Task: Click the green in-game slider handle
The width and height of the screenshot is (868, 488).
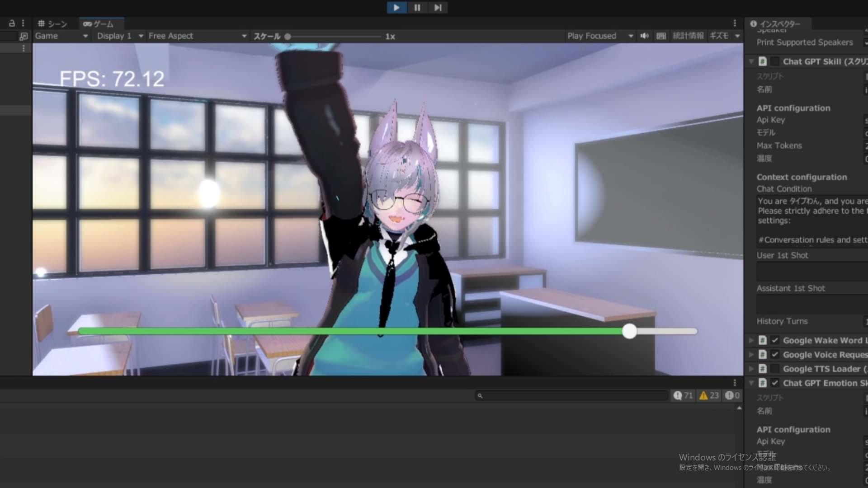Action: (x=629, y=331)
